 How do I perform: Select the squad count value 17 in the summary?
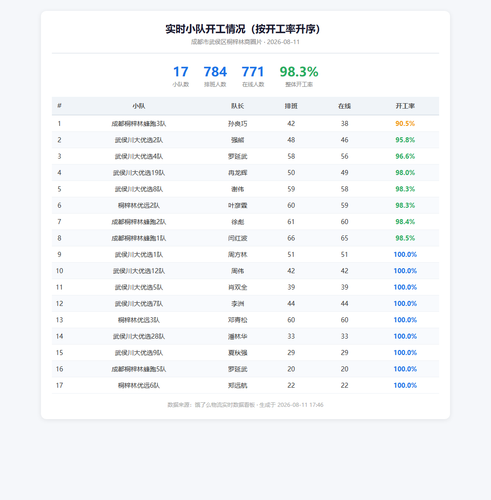coord(181,72)
